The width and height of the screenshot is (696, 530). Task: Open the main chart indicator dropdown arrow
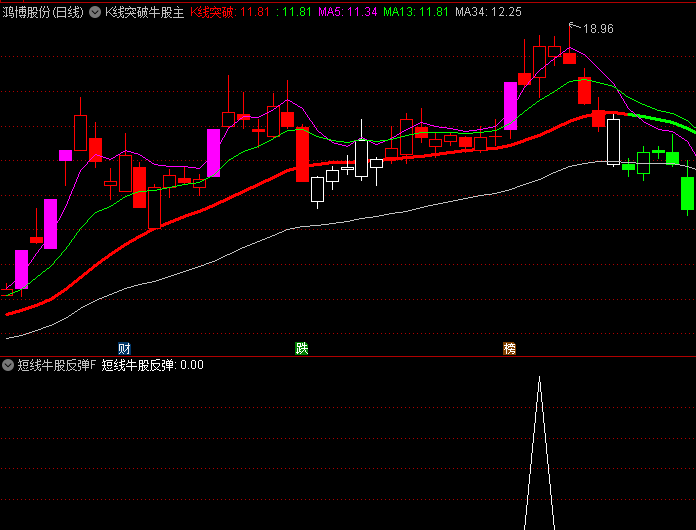pyautogui.click(x=95, y=12)
